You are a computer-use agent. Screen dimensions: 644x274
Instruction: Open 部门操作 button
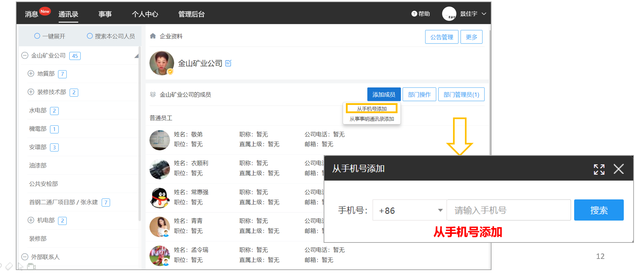pyautogui.click(x=419, y=95)
